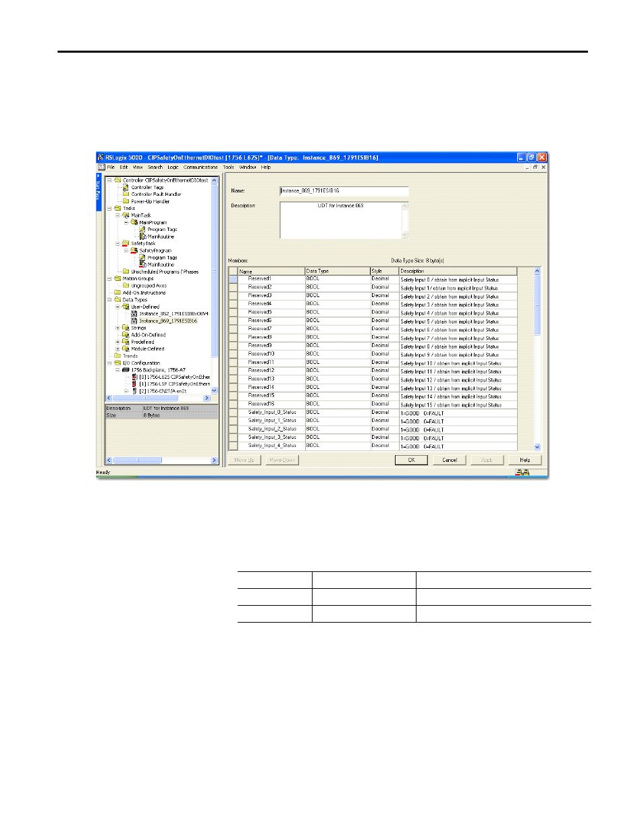644x834 pixels.
Task: Click Reserved16 BOOL data type cell
Action: (338, 404)
